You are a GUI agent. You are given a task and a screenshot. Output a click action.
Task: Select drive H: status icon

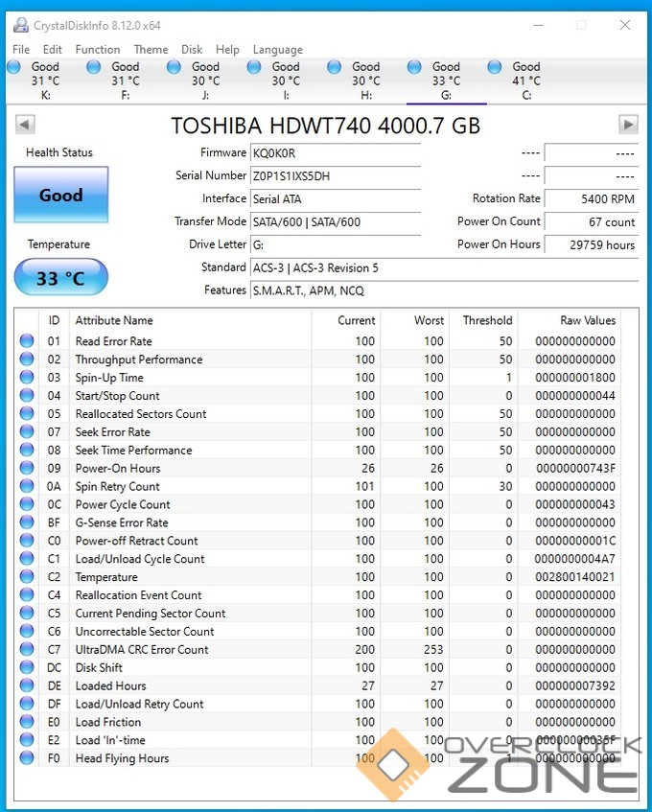point(335,67)
